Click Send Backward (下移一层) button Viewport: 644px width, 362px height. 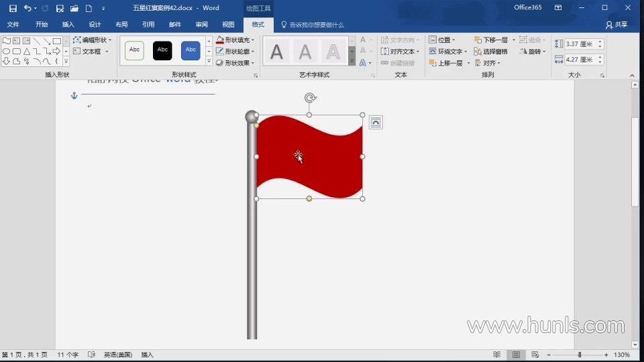(491, 40)
